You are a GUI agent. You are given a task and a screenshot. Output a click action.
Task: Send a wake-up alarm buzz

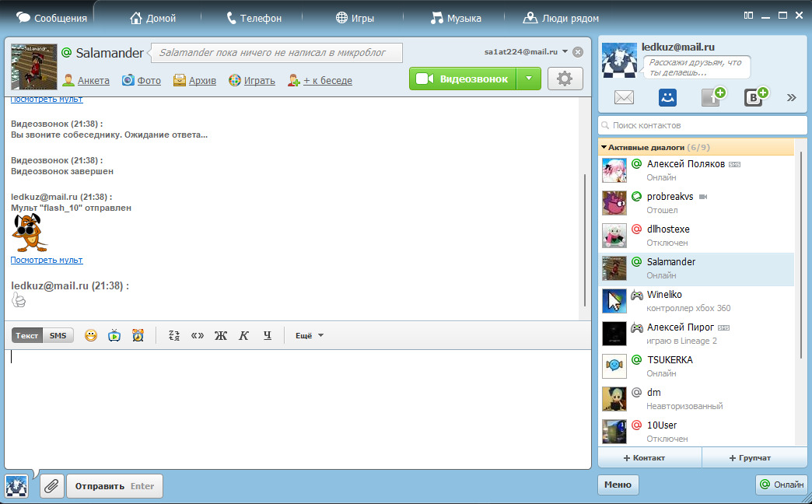[138, 336]
